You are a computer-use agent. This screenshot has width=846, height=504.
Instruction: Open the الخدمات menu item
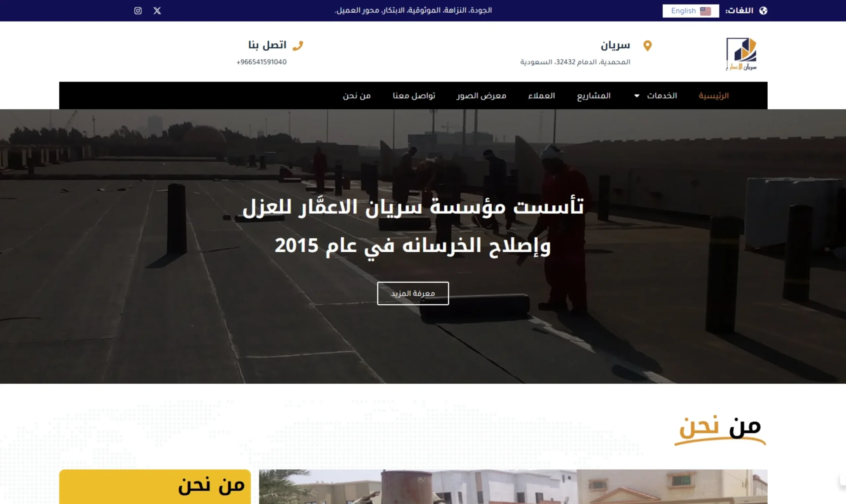click(x=662, y=96)
